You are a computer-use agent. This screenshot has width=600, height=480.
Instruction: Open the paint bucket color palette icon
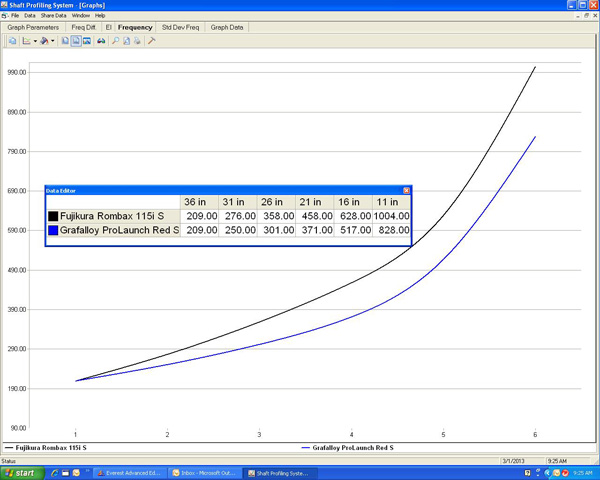coord(44,41)
